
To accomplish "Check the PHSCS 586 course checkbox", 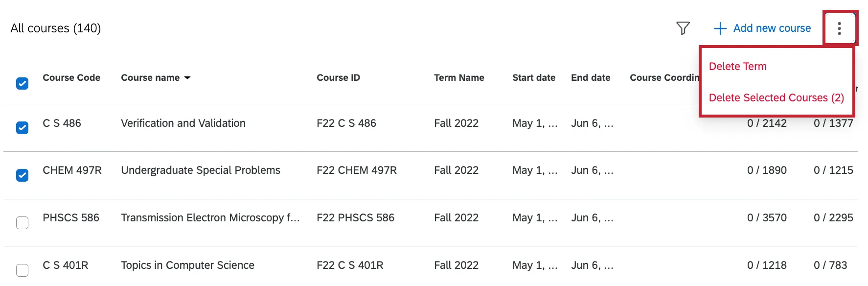I will click(x=22, y=223).
